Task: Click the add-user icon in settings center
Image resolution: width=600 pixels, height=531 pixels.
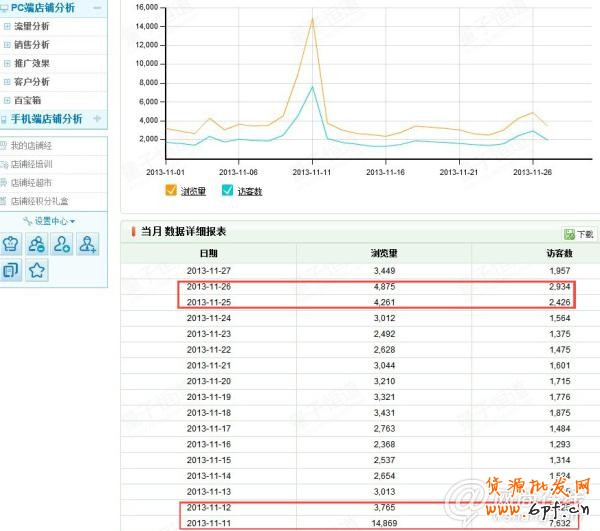Action: click(x=88, y=243)
